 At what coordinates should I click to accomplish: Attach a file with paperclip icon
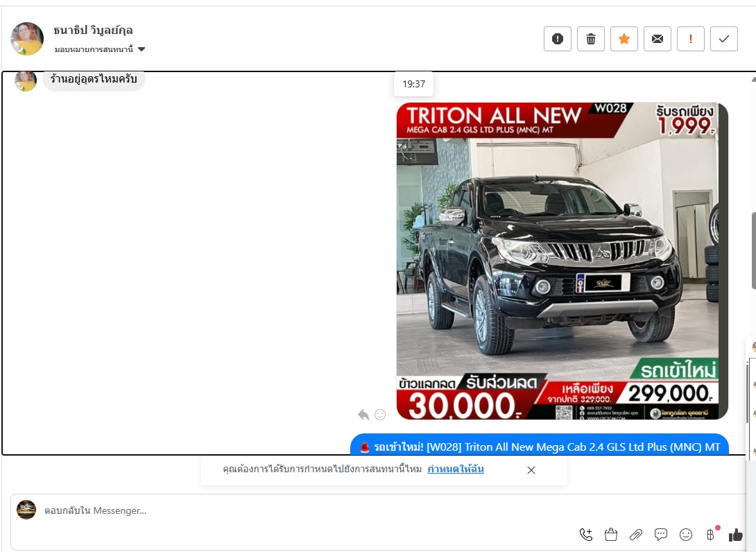click(x=635, y=534)
